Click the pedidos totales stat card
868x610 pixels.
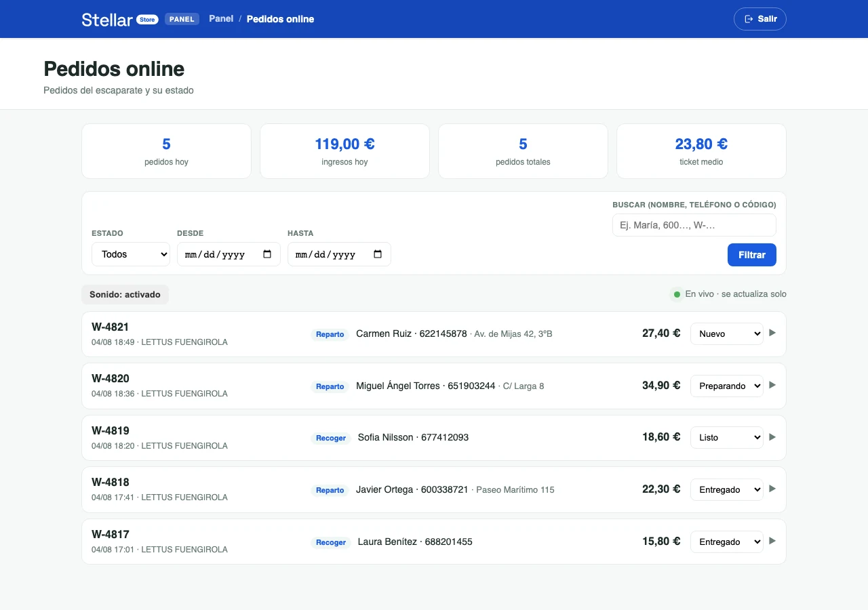click(523, 151)
